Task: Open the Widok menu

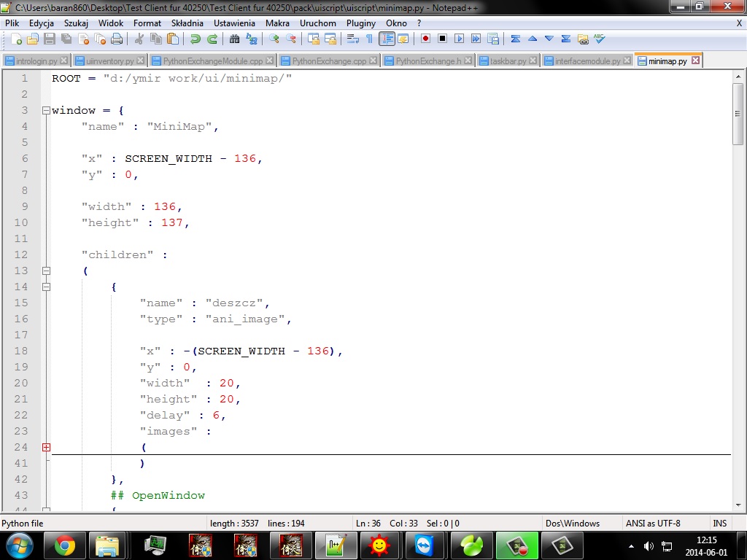Action: pos(111,23)
